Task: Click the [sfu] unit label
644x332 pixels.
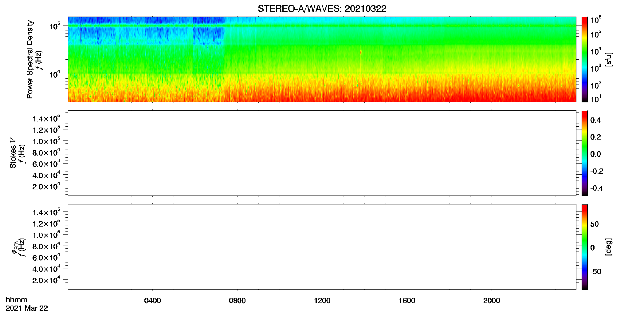Action: point(609,59)
